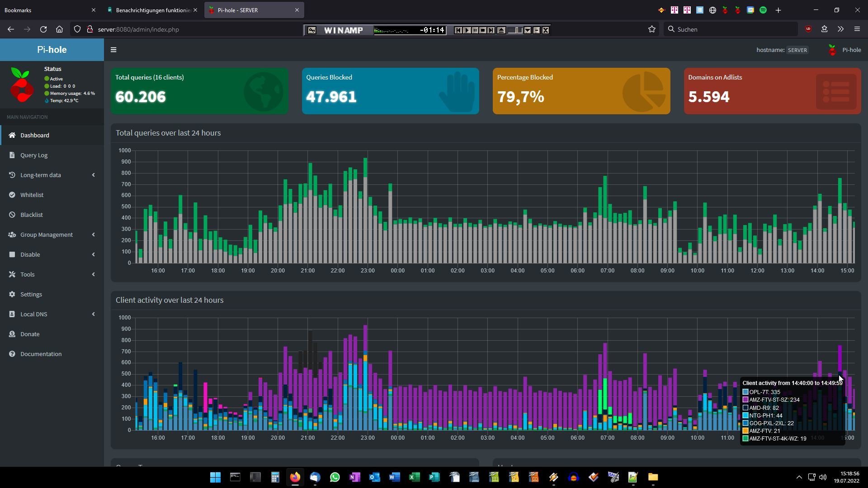Expand the Group Management submenu
The width and height of the screenshot is (868, 488).
click(52, 235)
